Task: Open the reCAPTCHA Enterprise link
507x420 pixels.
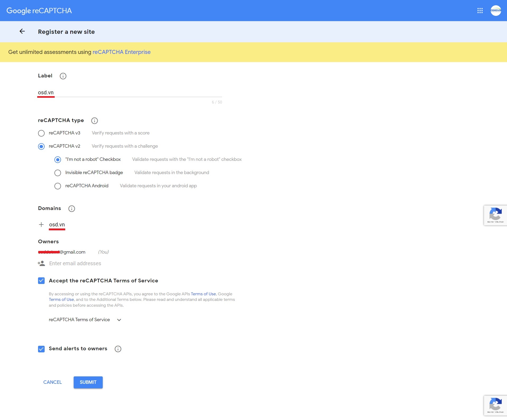Action: point(121,52)
